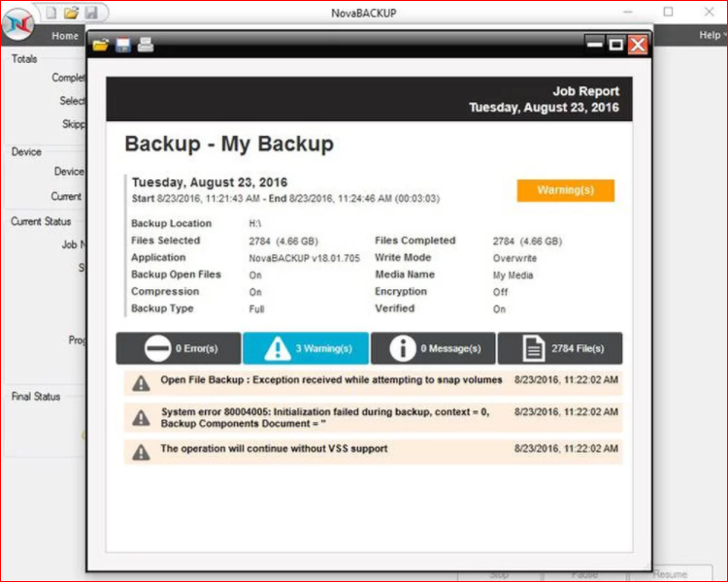The height and width of the screenshot is (582, 728).
Task: Save the job report with the floppy disk icon
Action: tap(123, 45)
